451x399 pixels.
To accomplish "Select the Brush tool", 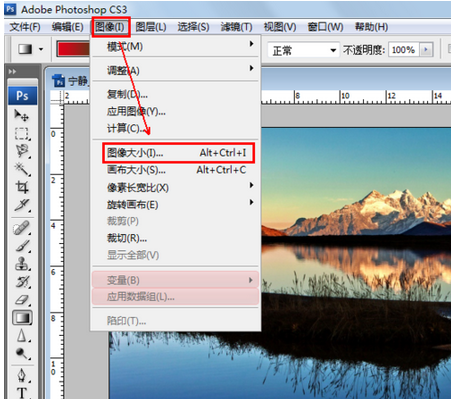I will tap(22, 246).
